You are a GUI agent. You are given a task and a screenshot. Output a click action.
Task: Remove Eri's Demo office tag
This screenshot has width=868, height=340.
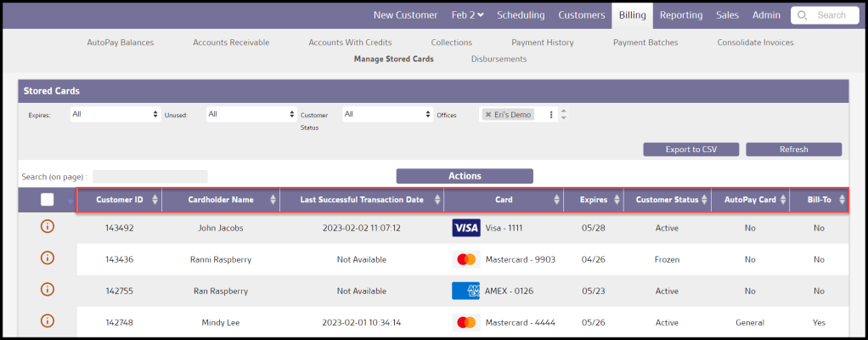point(488,115)
